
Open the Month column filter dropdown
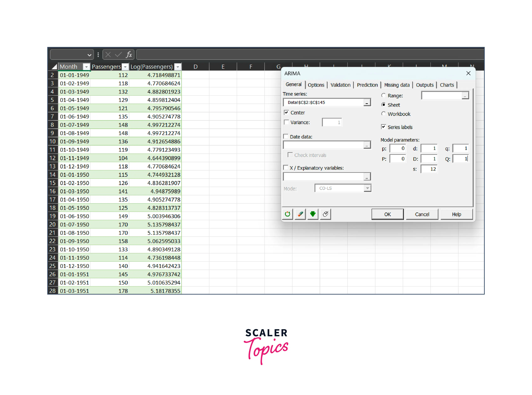coord(86,67)
